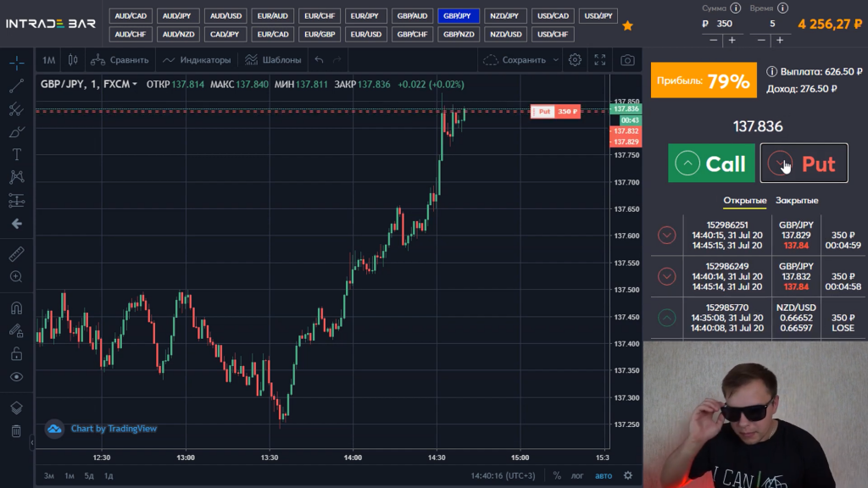The width and height of the screenshot is (868, 488).
Task: Select the trend line drawing tool
Action: [16, 86]
